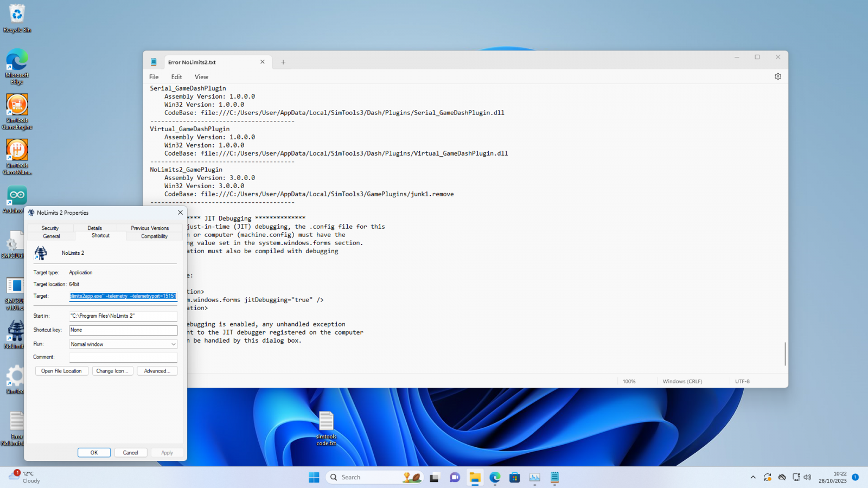This screenshot has width=868, height=488.
Task: Click the Comment input field
Action: click(123, 357)
